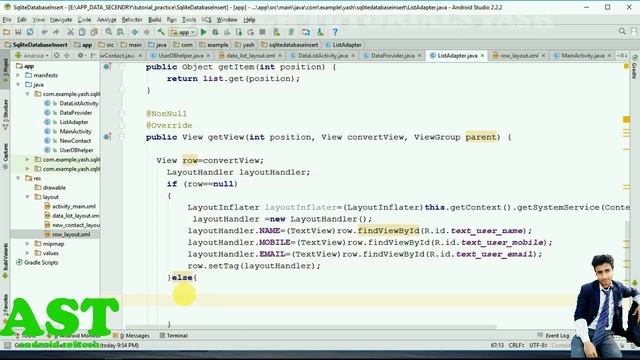
Task: Click the Cut scissors icon
Action: click(70, 32)
